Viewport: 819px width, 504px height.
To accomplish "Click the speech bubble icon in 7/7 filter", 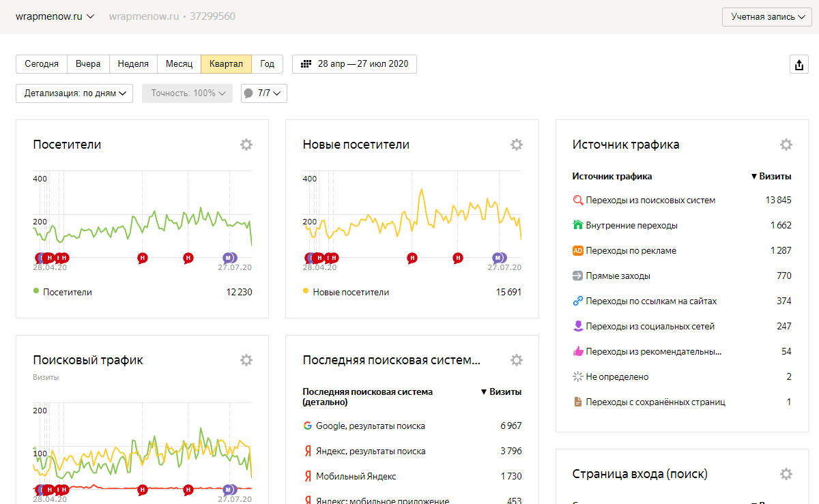I will coord(248,93).
